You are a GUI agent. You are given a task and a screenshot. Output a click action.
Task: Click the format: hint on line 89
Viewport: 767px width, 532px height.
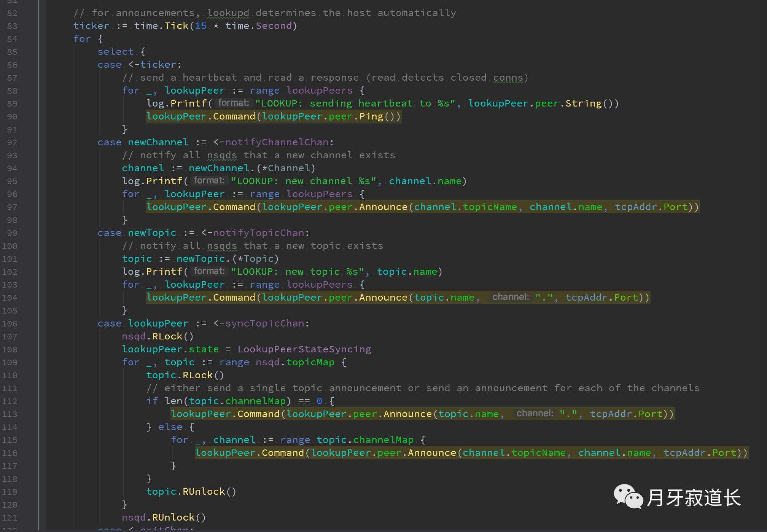pyautogui.click(x=233, y=103)
